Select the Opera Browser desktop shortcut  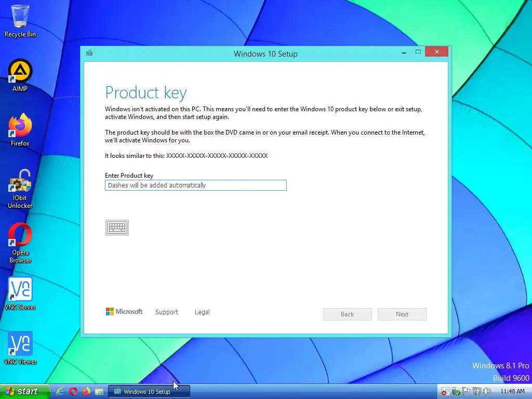click(20, 243)
